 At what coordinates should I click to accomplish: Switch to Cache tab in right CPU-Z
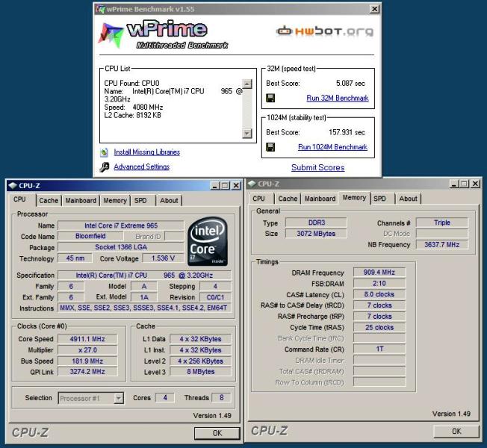click(288, 199)
